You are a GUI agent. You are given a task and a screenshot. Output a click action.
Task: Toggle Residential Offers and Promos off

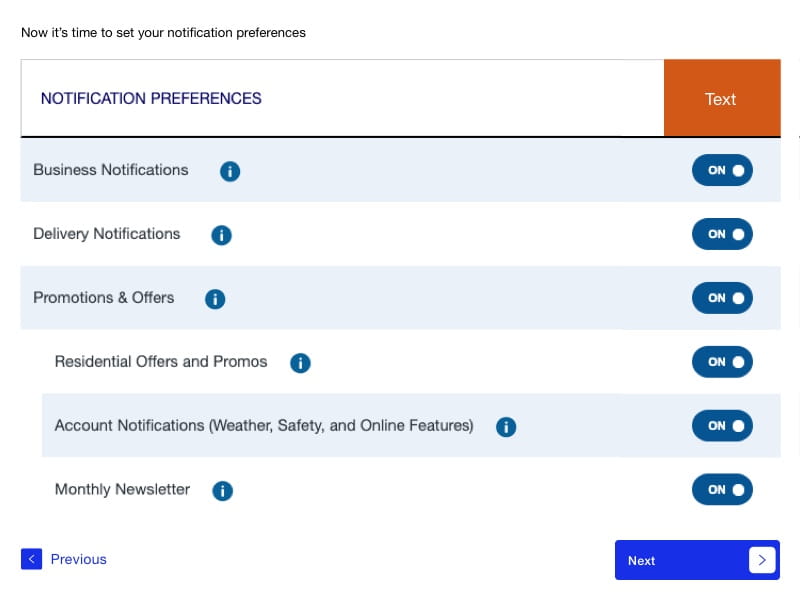point(722,362)
